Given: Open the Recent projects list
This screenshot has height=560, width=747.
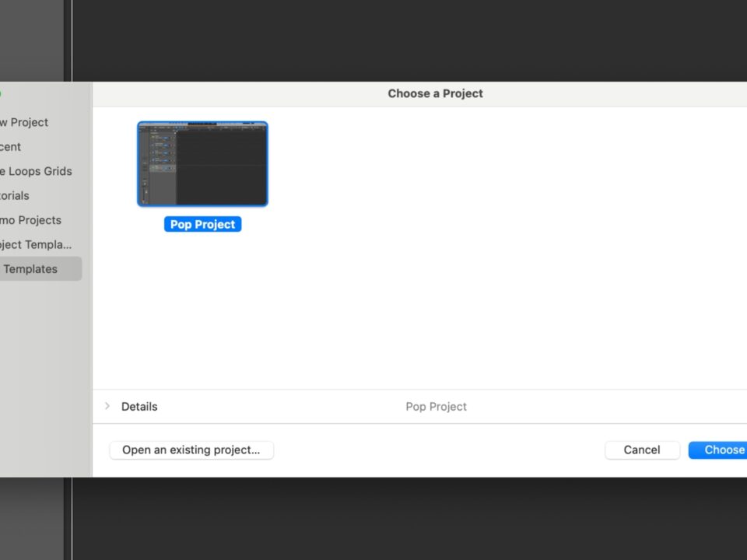Looking at the screenshot, I should pos(11,147).
